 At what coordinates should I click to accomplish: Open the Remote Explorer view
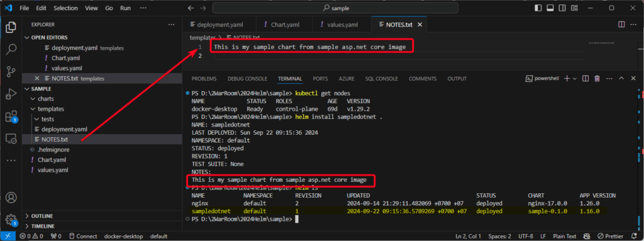pos(11,138)
